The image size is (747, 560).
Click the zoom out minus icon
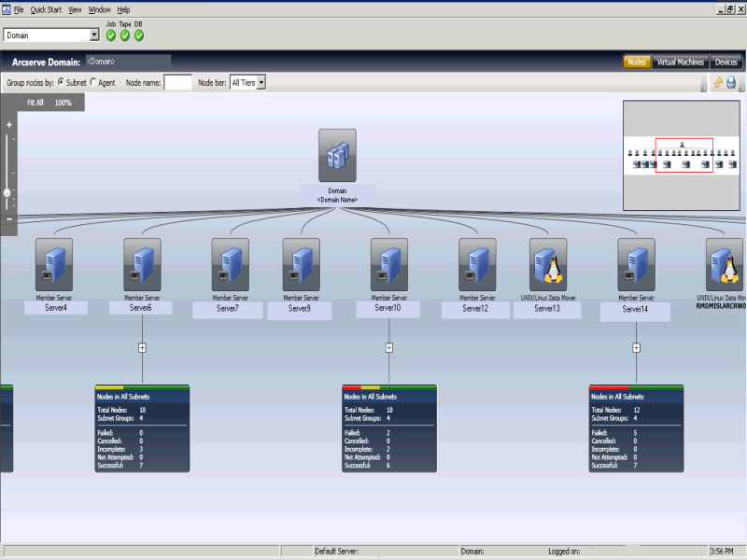pyautogui.click(x=9, y=219)
